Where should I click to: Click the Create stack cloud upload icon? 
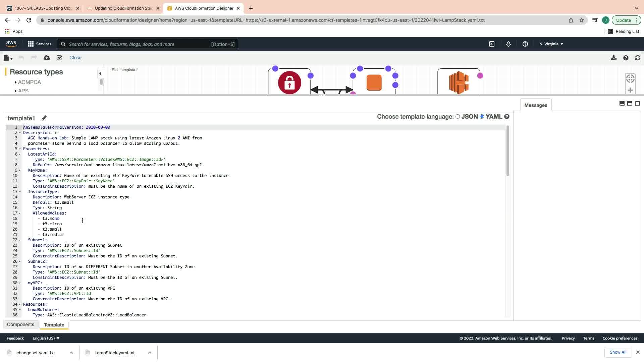pos(47,58)
